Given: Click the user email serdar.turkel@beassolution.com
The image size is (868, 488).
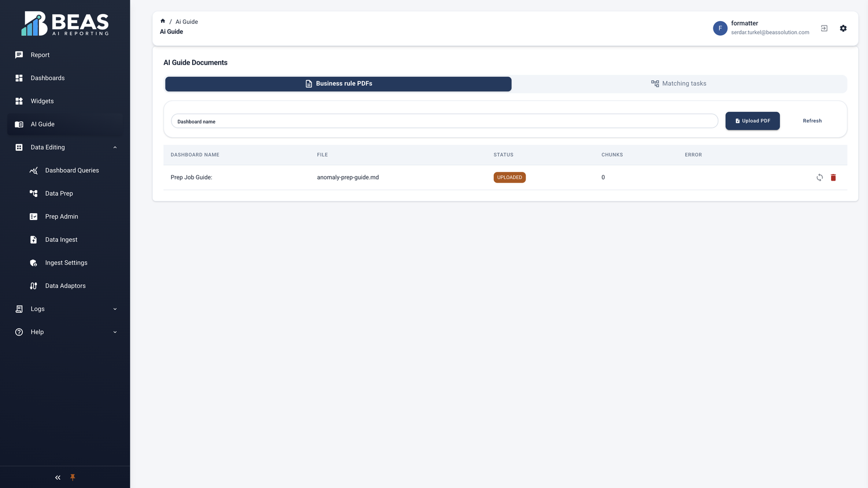Looking at the screenshot, I should click(x=770, y=33).
